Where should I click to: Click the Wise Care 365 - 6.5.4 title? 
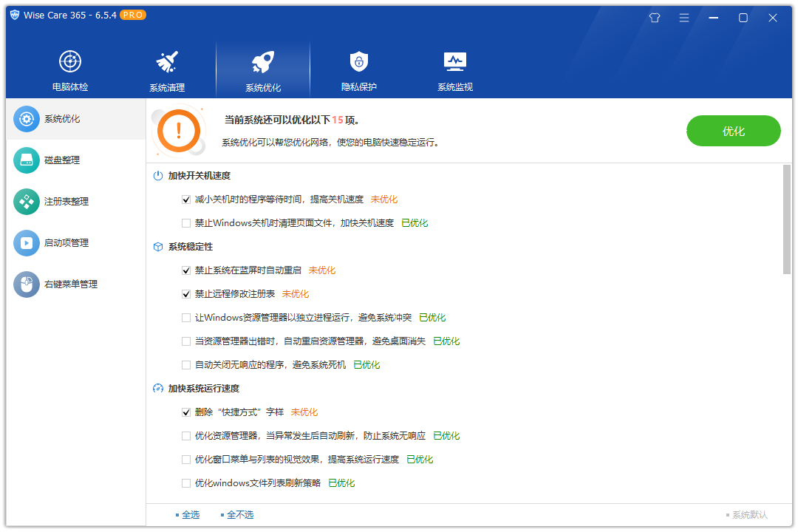(70, 16)
